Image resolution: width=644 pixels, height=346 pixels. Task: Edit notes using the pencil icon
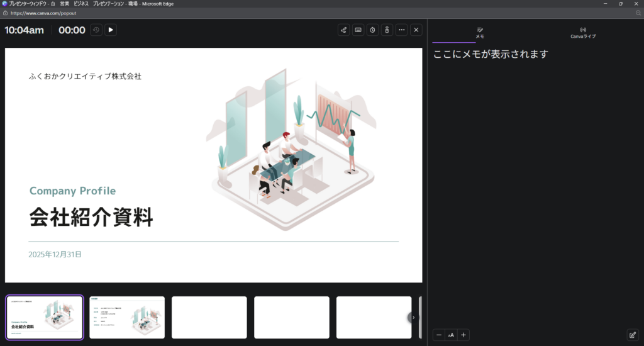(633, 335)
